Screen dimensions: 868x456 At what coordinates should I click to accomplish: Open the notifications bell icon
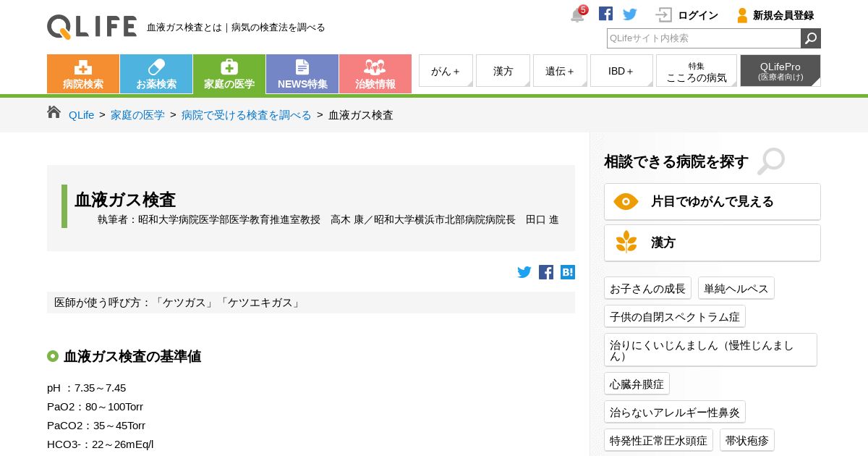tap(578, 14)
